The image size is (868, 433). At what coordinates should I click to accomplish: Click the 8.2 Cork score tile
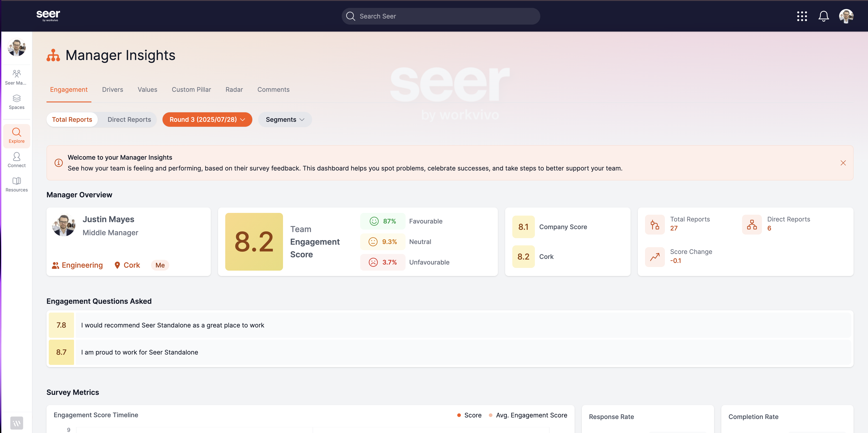point(523,257)
